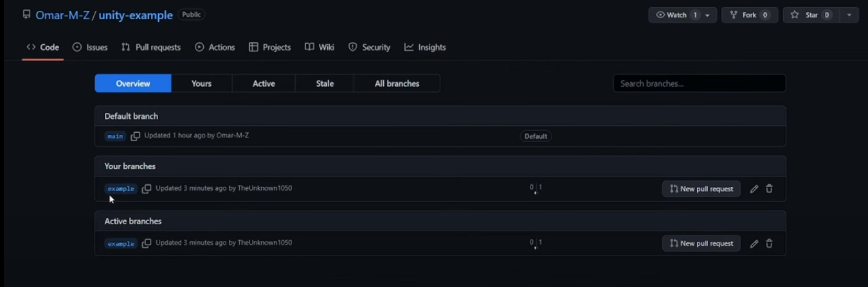This screenshot has width=868, height=287.
Task: Open the Projects tab
Action: click(x=269, y=48)
